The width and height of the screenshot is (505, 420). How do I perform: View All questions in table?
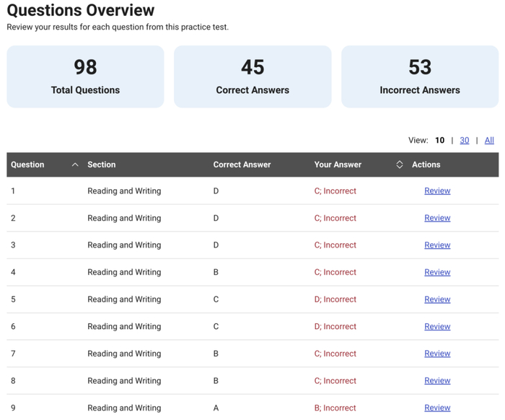[x=489, y=140]
